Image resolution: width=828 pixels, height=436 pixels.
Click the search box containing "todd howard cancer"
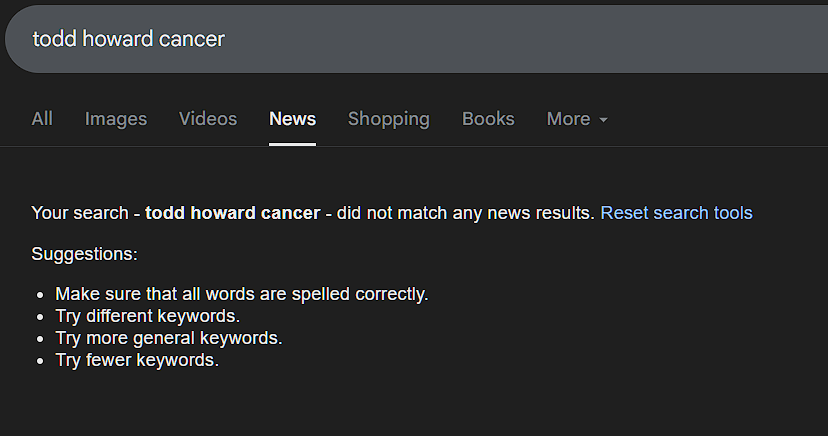point(400,39)
